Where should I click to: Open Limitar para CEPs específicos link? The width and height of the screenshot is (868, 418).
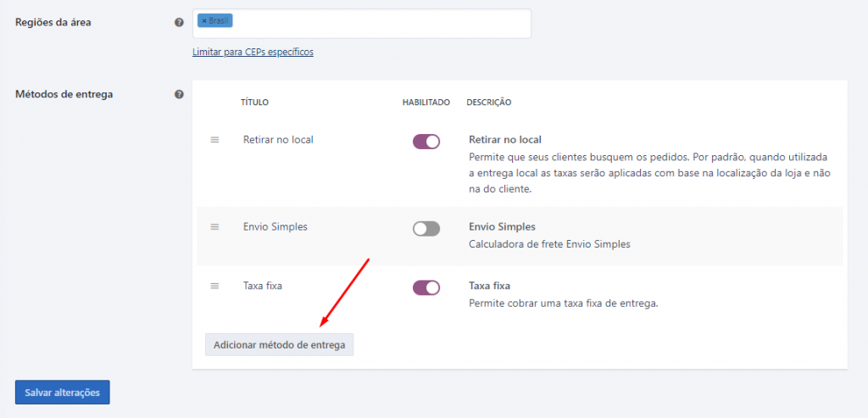point(253,52)
